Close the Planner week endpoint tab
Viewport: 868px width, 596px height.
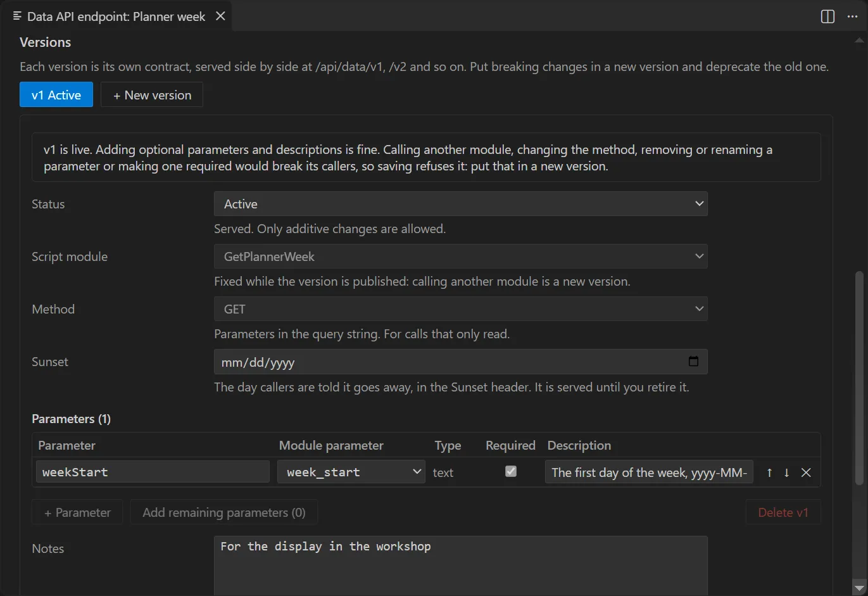click(x=220, y=16)
